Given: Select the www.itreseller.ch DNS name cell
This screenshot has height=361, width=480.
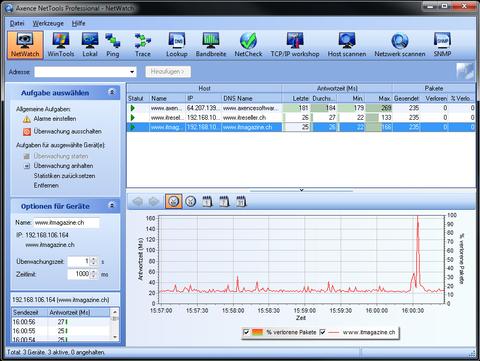Looking at the screenshot, I should click(252, 118).
